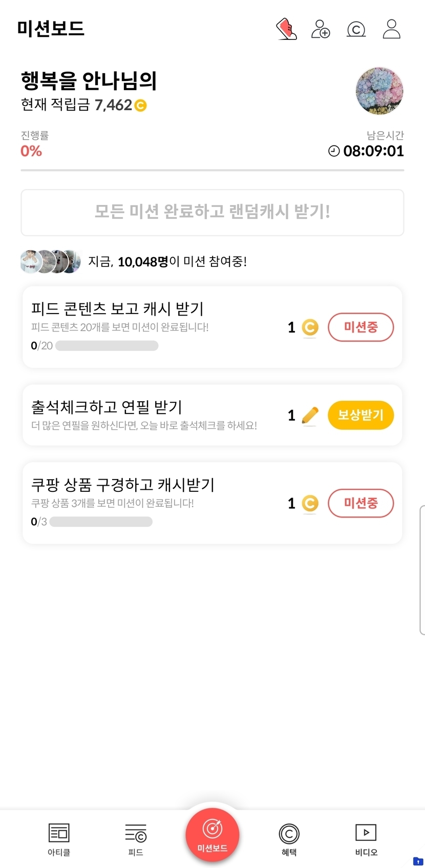Screen dimensions: 425x868
Task: Switch to the 아티클 tab
Action: click(59, 839)
